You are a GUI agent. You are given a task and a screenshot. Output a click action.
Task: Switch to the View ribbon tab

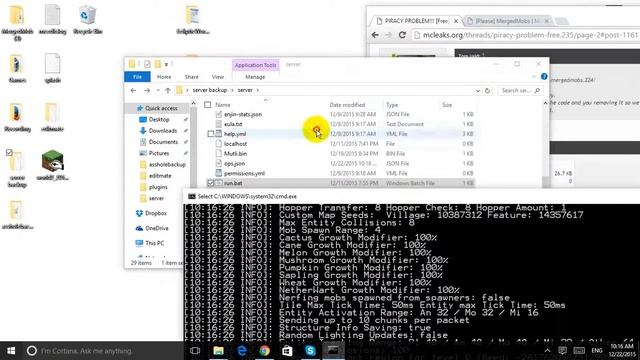[218, 77]
